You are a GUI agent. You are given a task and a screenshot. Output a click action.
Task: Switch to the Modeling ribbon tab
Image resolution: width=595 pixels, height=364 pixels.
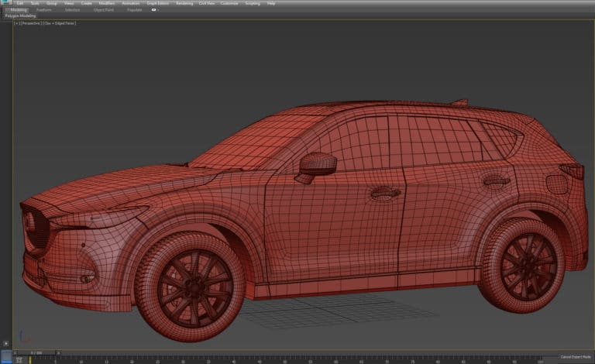pyautogui.click(x=19, y=10)
